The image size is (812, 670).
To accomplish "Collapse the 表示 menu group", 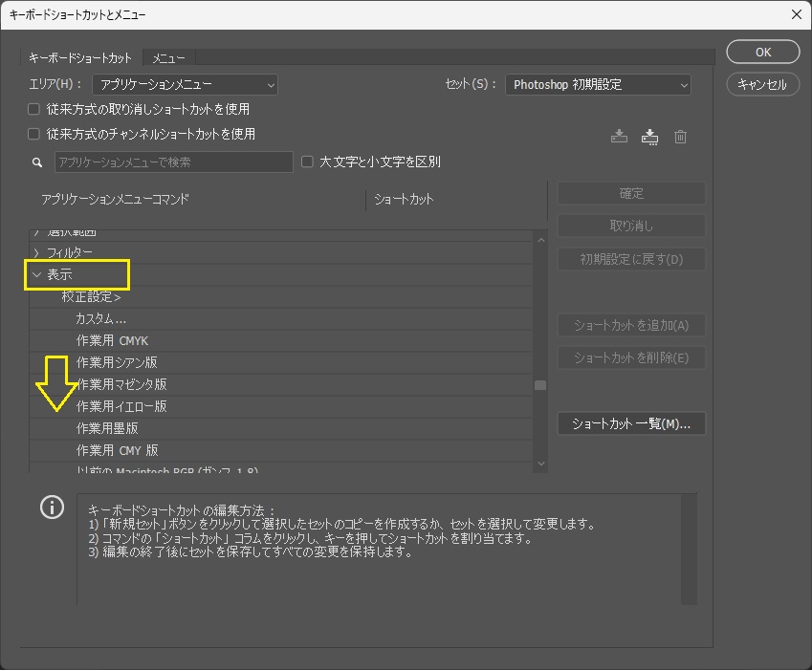I will coord(37,275).
